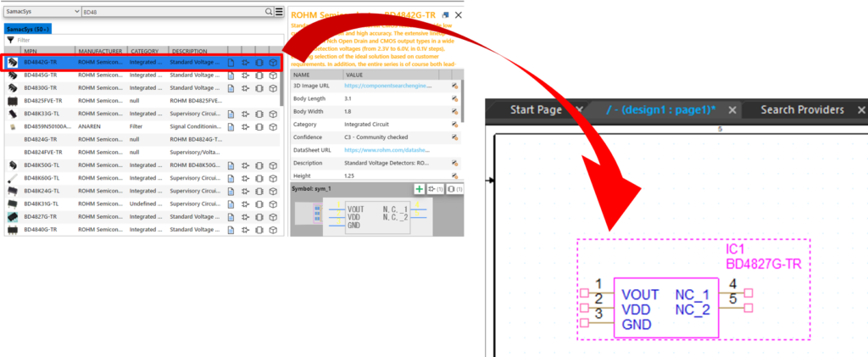Viewport: 868px width, 357px height.
Task: Click edit icon for Confidence property
Action: point(454,137)
